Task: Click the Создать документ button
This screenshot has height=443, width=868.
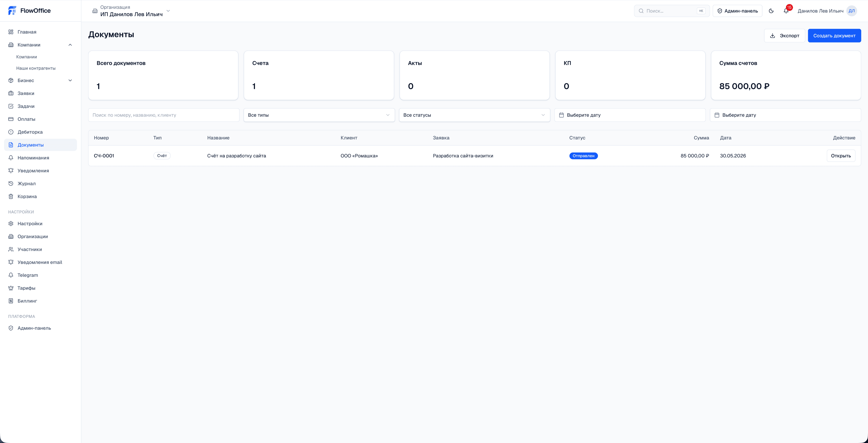Action: tap(834, 36)
